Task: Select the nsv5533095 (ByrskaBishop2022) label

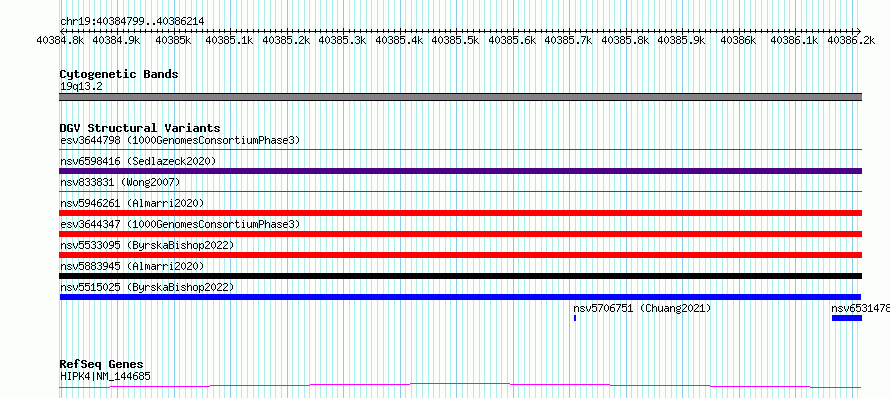Action: coord(147,245)
